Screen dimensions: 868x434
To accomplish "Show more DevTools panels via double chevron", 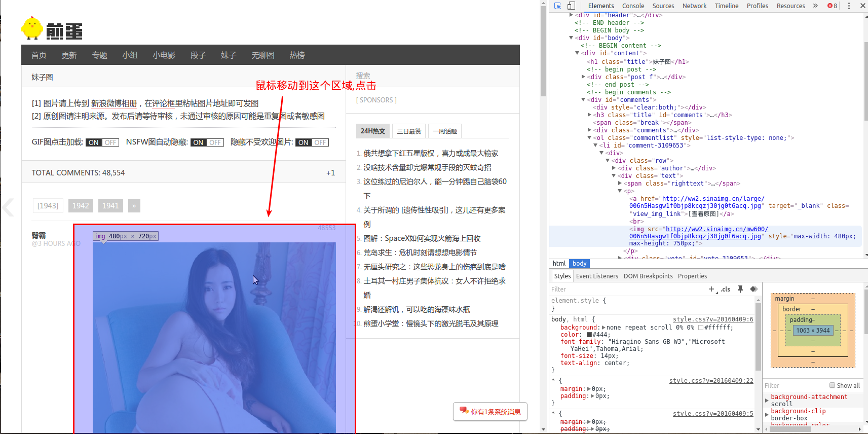I will point(815,6).
